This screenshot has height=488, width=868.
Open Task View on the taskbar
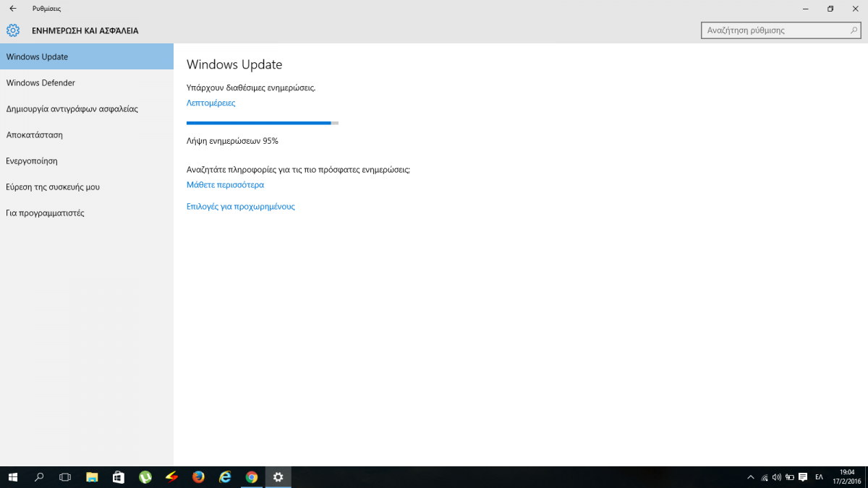(x=65, y=477)
